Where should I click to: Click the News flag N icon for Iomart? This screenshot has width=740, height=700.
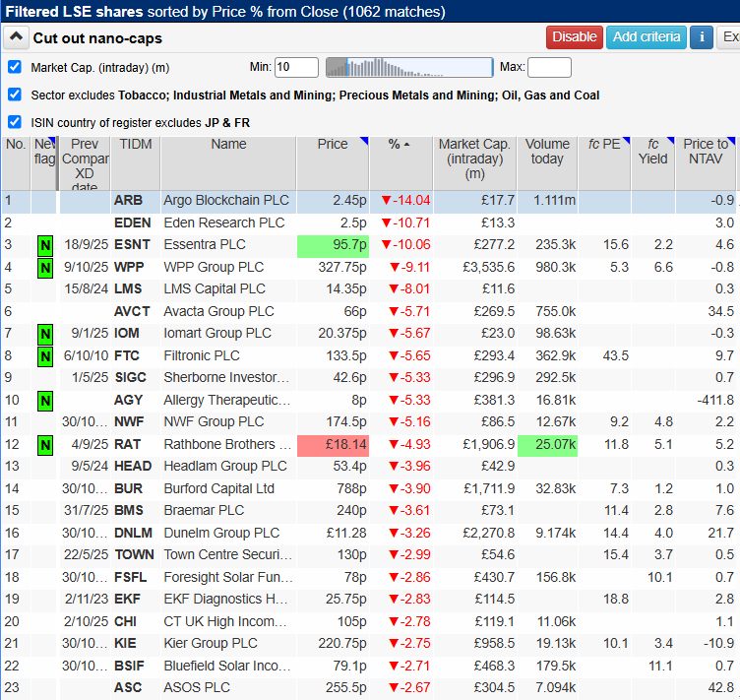coord(45,334)
